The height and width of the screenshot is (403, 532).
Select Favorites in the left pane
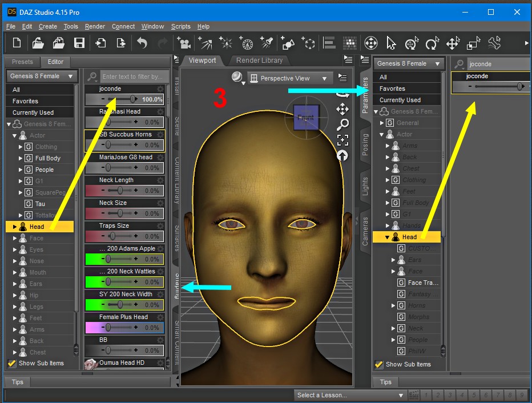coord(40,101)
